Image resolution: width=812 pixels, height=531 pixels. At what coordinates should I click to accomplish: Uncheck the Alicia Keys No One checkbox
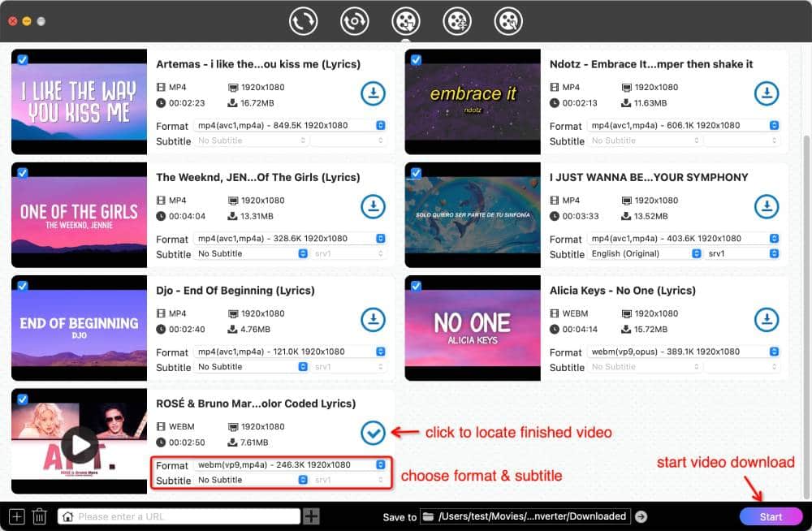tap(416, 286)
